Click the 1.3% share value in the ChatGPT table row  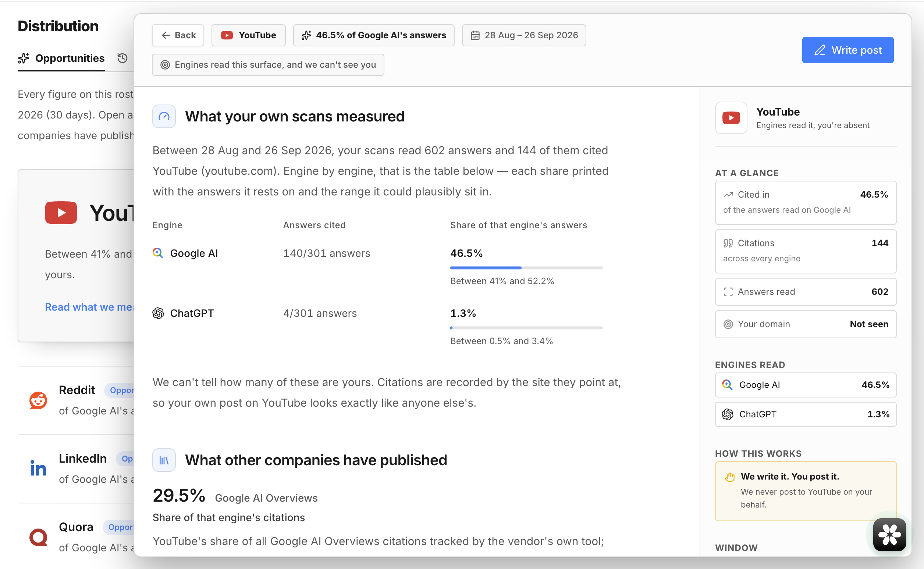point(463,313)
